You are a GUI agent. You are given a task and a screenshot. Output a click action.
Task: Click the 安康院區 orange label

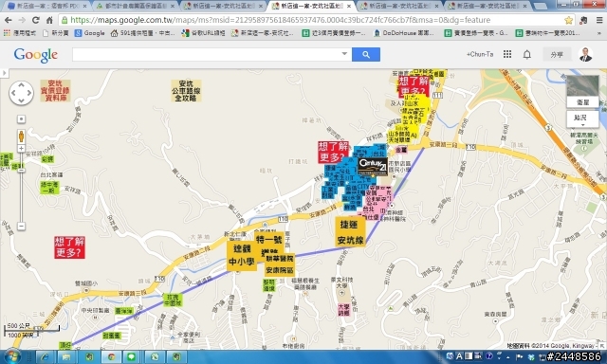280,270
